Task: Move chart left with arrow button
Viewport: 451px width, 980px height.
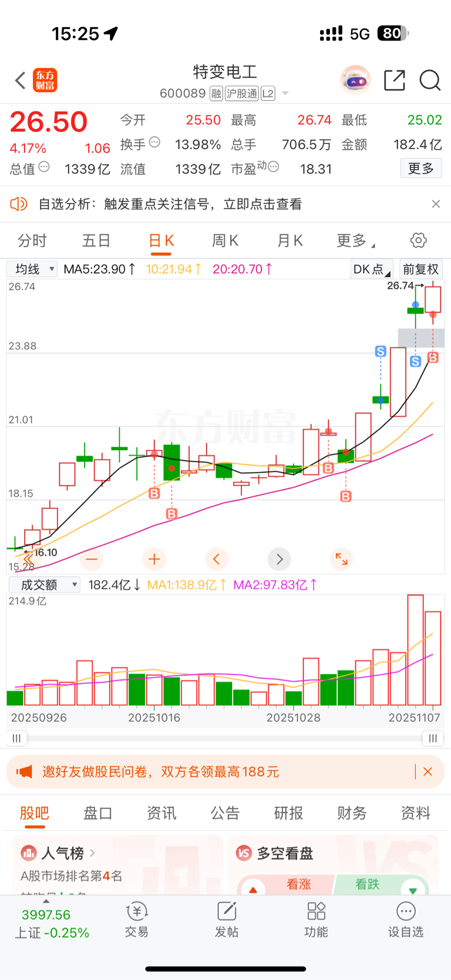Action: (x=217, y=559)
